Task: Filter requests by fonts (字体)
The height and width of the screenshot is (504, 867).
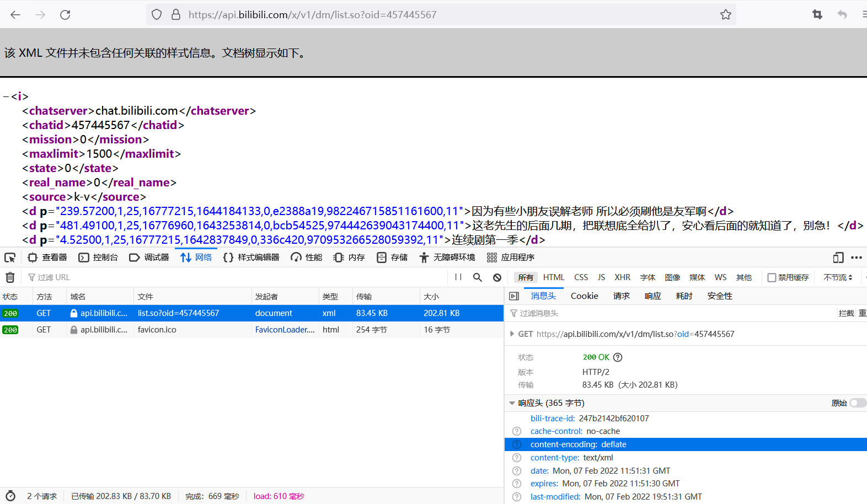Action: pyautogui.click(x=647, y=277)
